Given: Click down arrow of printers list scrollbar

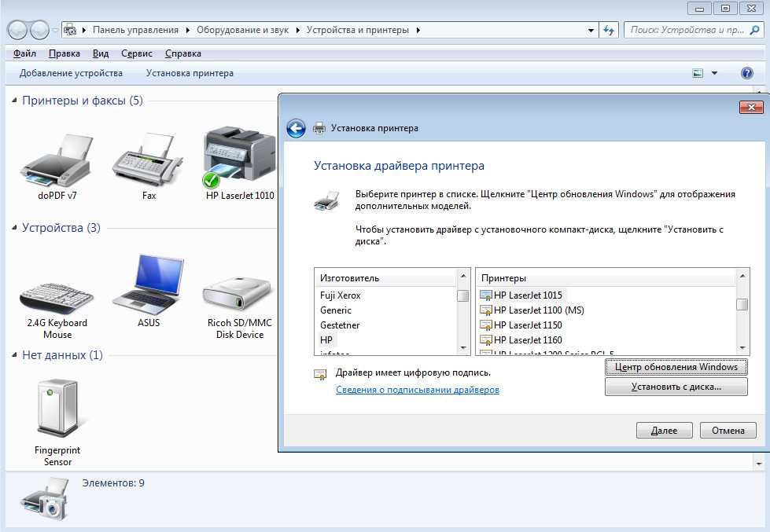Looking at the screenshot, I should 742,347.
